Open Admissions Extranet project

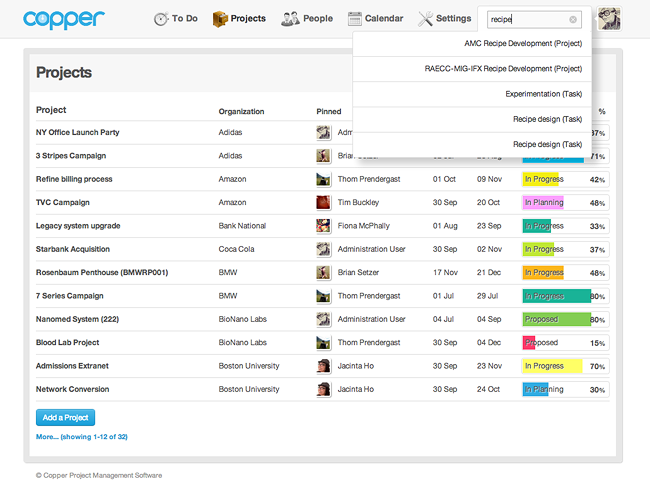click(72, 366)
